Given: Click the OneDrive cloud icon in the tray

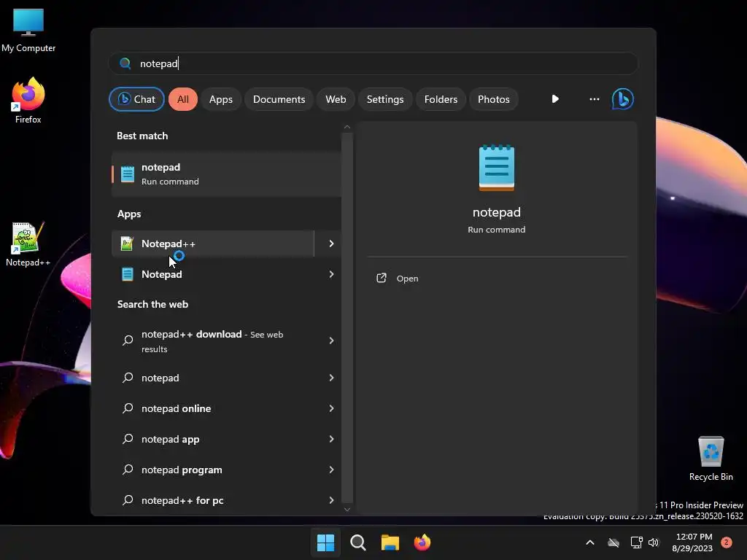Looking at the screenshot, I should (x=614, y=542).
